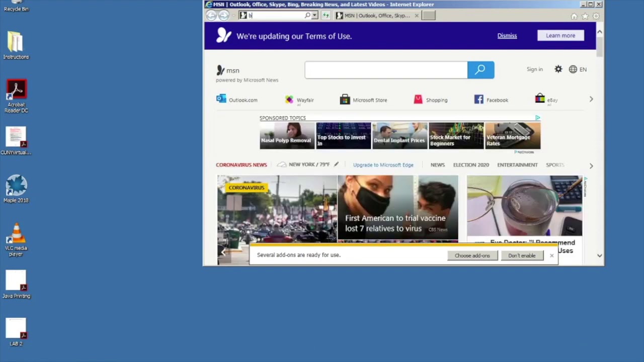Click the Sign in link

point(534,69)
